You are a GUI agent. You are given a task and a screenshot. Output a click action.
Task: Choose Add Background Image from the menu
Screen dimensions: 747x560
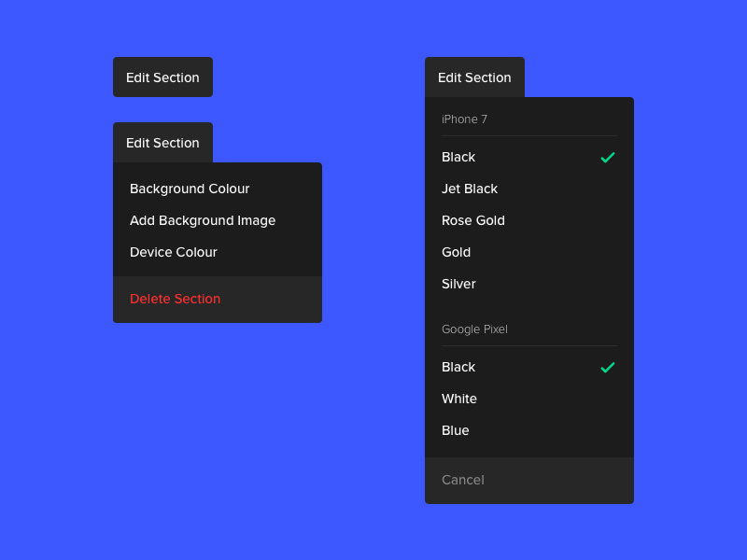203,220
